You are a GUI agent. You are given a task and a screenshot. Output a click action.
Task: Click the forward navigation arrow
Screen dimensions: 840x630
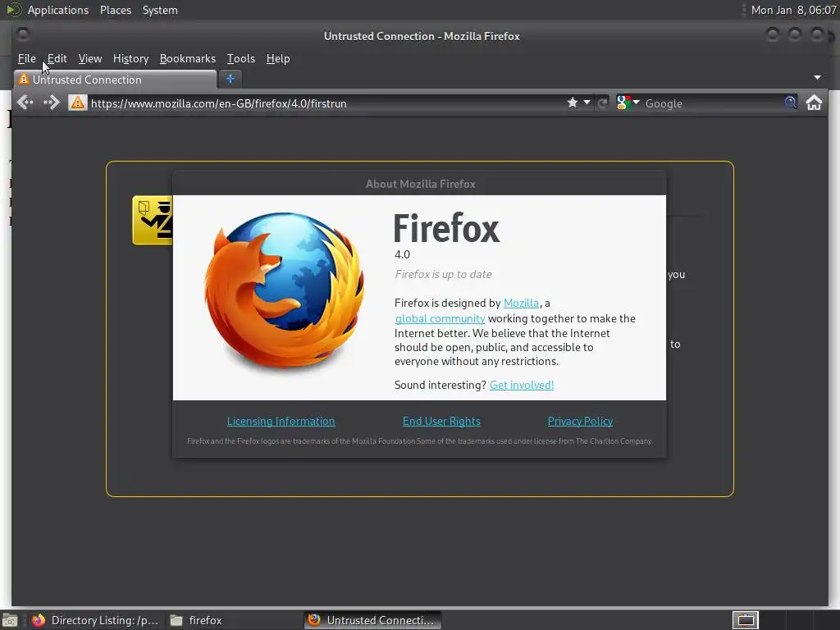point(52,103)
